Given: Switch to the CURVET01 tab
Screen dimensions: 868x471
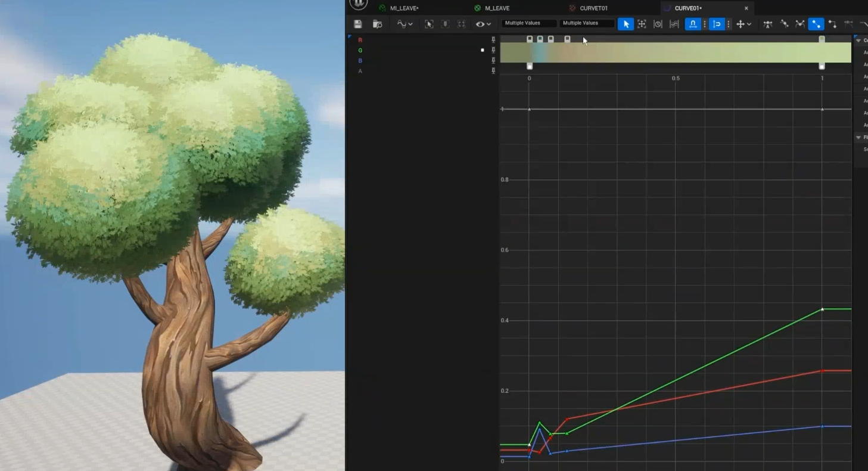Looking at the screenshot, I should point(593,8).
